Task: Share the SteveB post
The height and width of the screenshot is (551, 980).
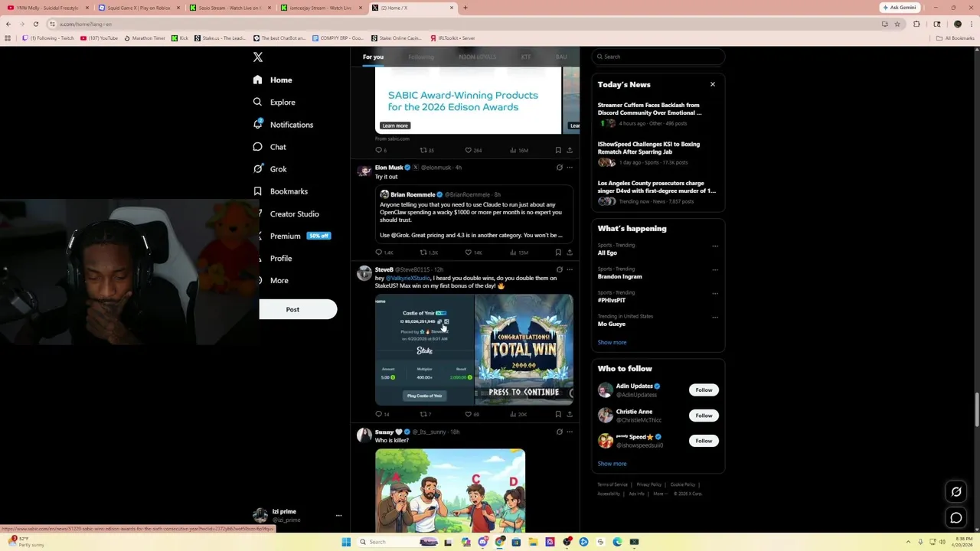Action: coord(570,414)
